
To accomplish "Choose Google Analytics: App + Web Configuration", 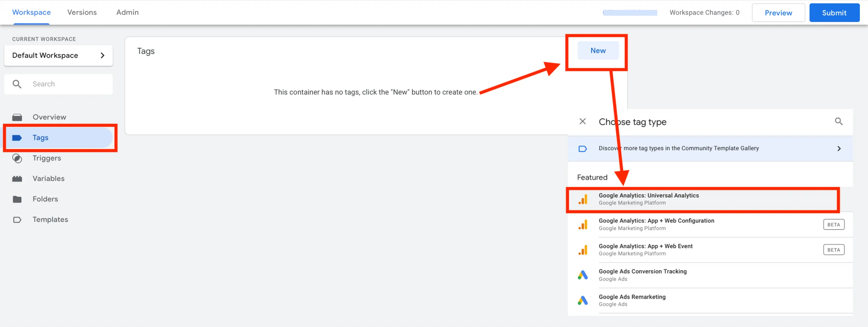I will coord(710,225).
